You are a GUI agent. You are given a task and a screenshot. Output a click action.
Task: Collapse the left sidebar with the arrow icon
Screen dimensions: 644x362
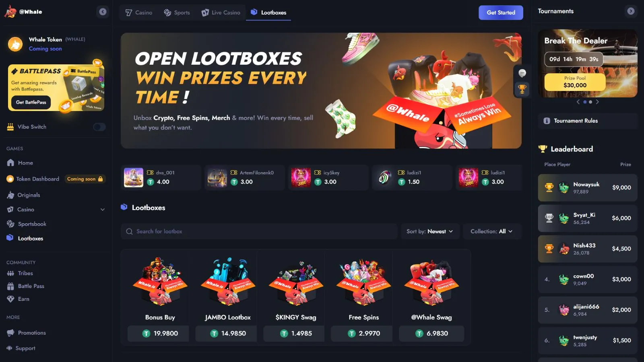coord(103,12)
